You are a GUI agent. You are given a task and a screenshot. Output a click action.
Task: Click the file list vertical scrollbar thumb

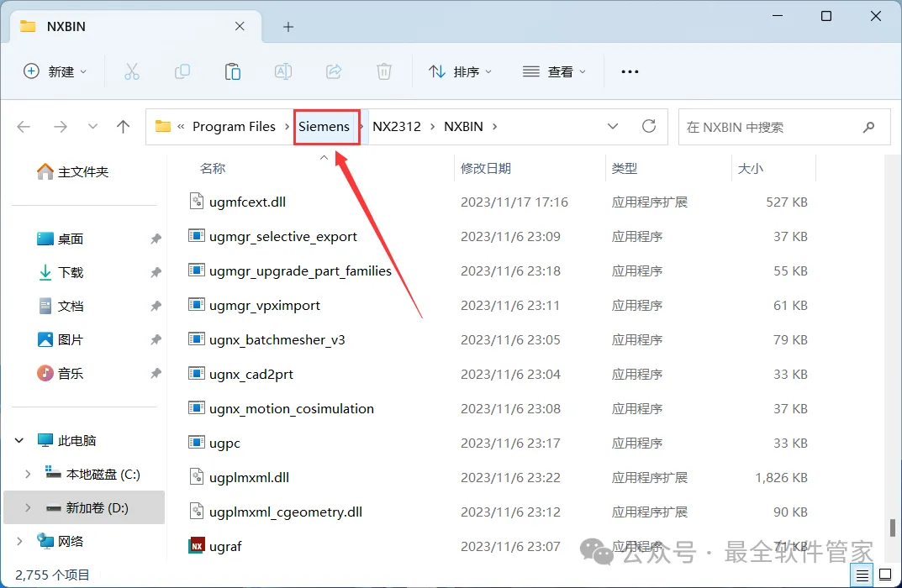coord(892,528)
